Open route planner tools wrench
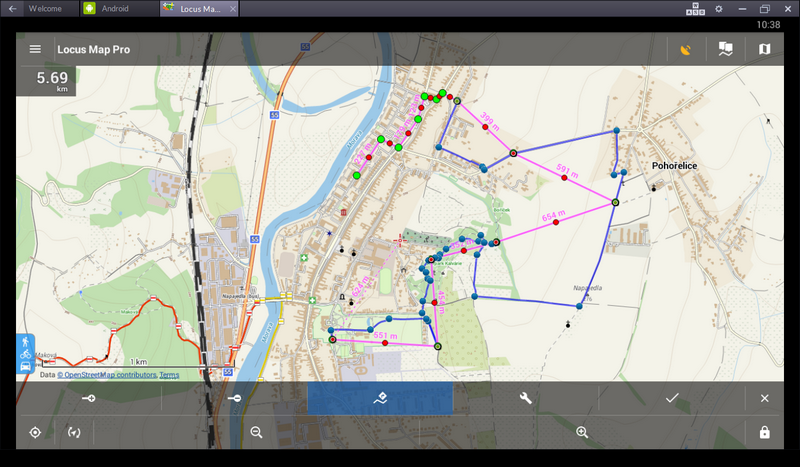 tap(526, 398)
